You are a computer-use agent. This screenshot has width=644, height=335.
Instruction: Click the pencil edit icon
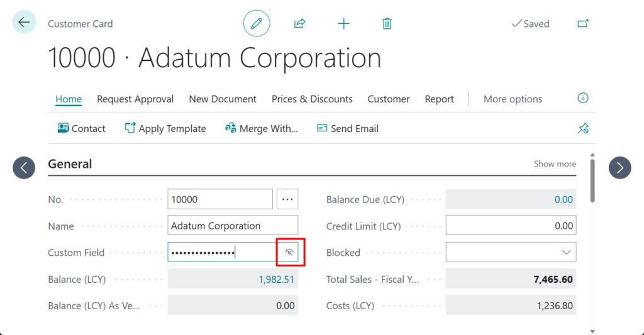(257, 24)
